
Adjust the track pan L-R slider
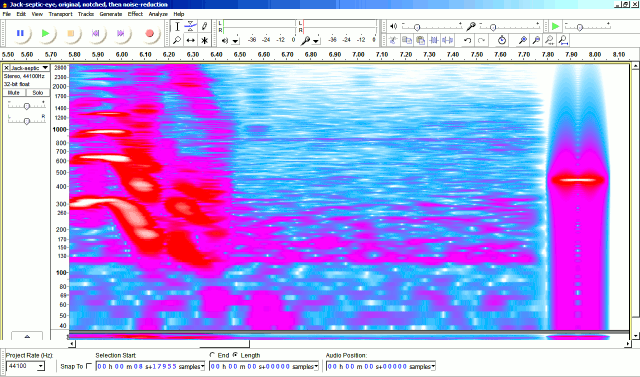point(27,121)
